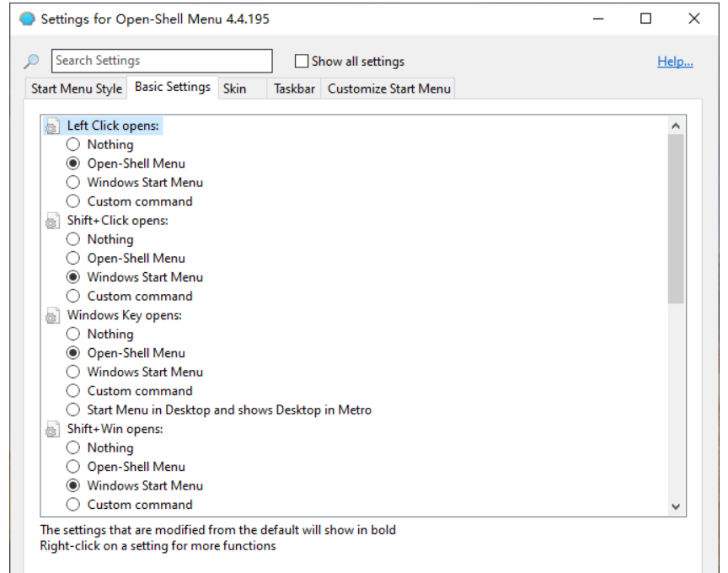
Task: Click the magnifying glass search icon
Action: 31,62
